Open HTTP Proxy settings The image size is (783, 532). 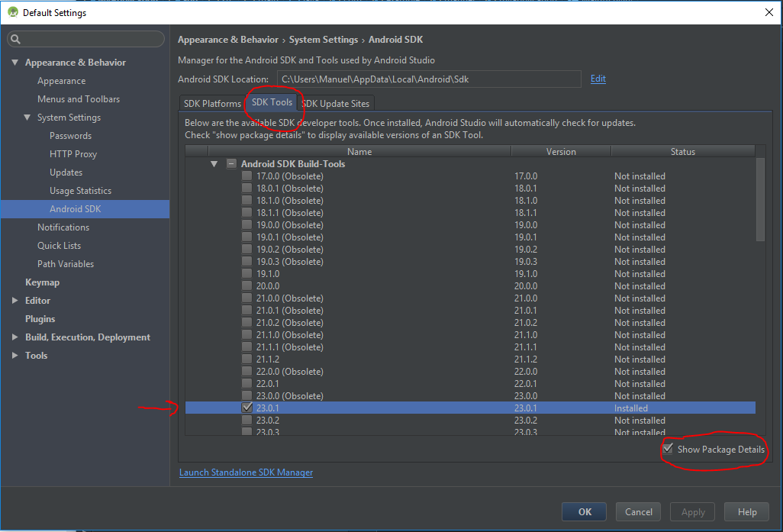[x=73, y=154]
